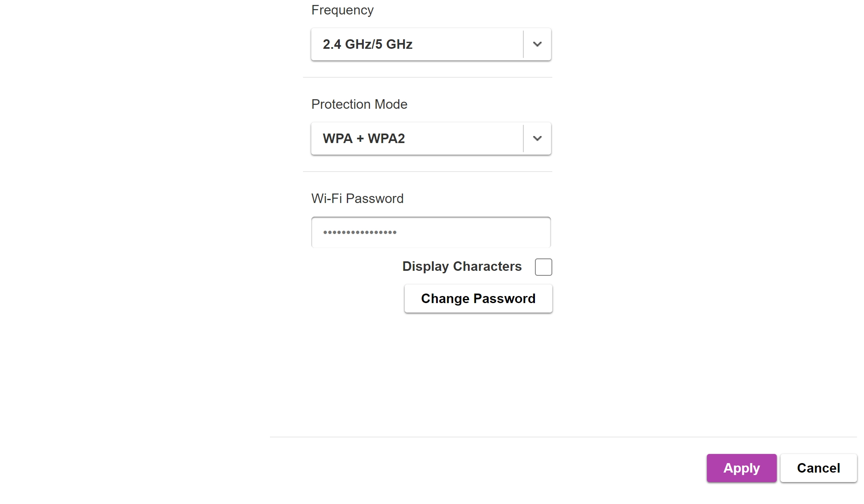The height and width of the screenshot is (504, 864).
Task: Click the masked password dots
Action: pos(360,232)
